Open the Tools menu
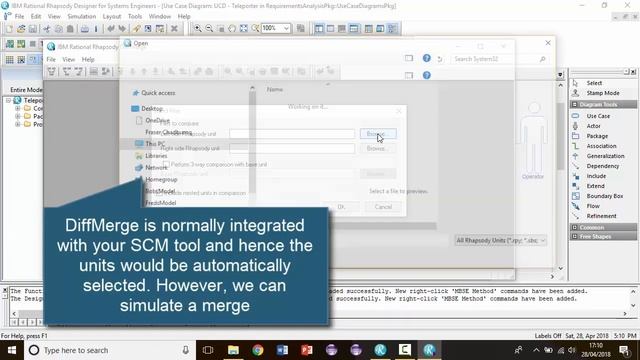The image size is (640, 360). pyautogui.click(x=135, y=16)
